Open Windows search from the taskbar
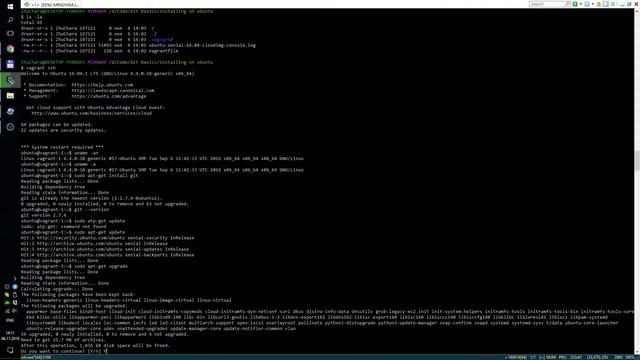 (x=10, y=20)
